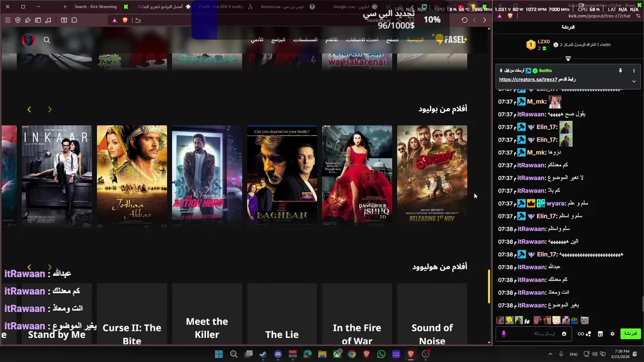Open الأفلام movies menu item
This screenshot has height=362, width=644.
pyautogui.click(x=332, y=40)
